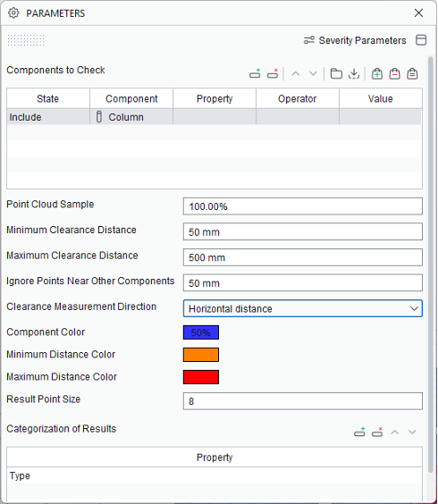Click the save filter download icon
Viewport: 438px width, 504px height.
[354, 73]
